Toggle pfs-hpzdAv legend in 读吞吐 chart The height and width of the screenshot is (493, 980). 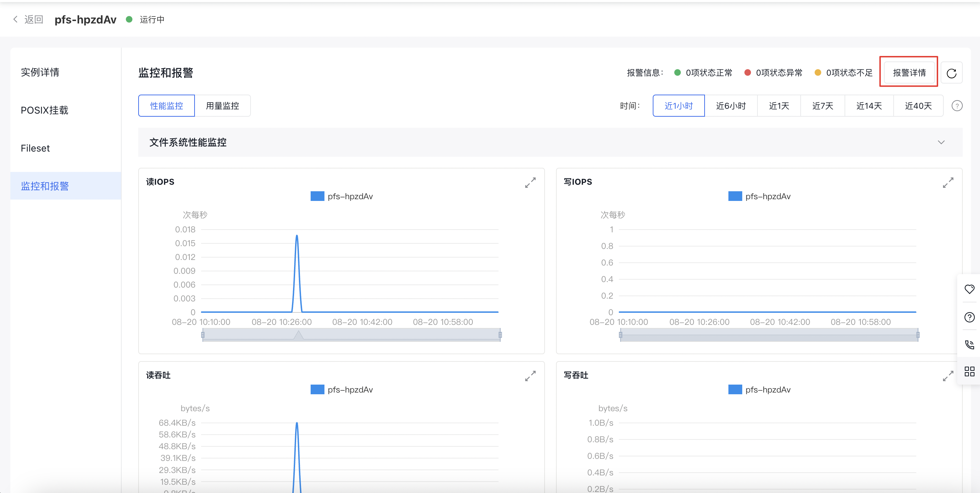point(342,390)
